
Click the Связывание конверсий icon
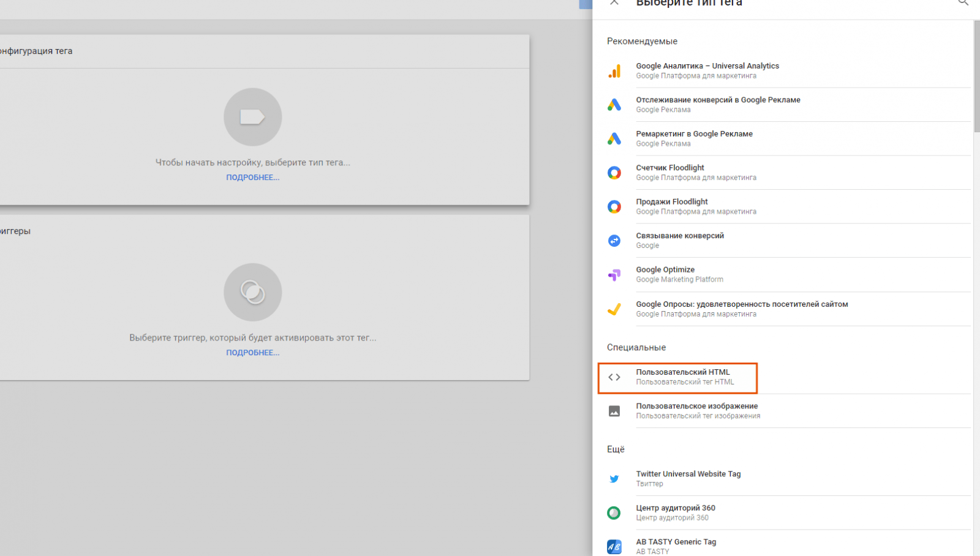tap(614, 241)
